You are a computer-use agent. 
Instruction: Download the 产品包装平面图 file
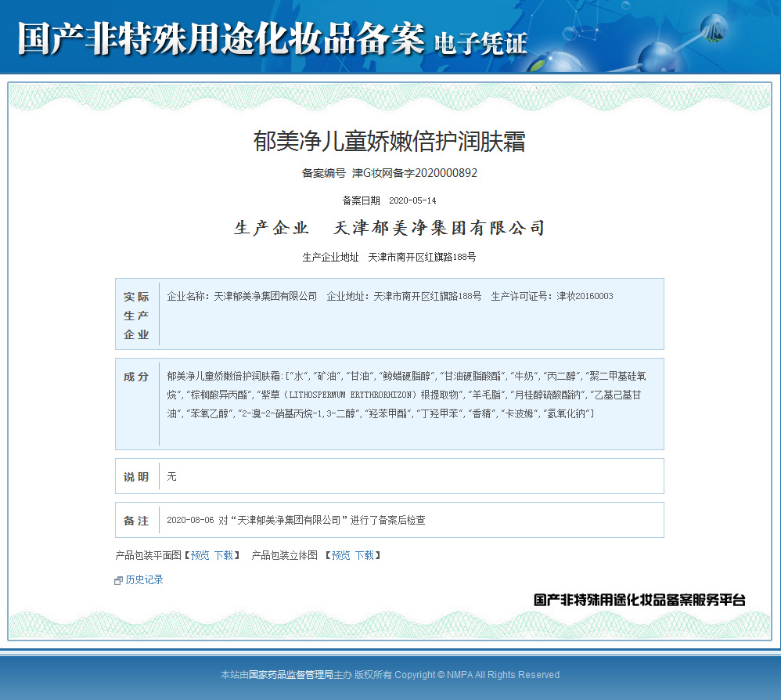click(x=223, y=555)
